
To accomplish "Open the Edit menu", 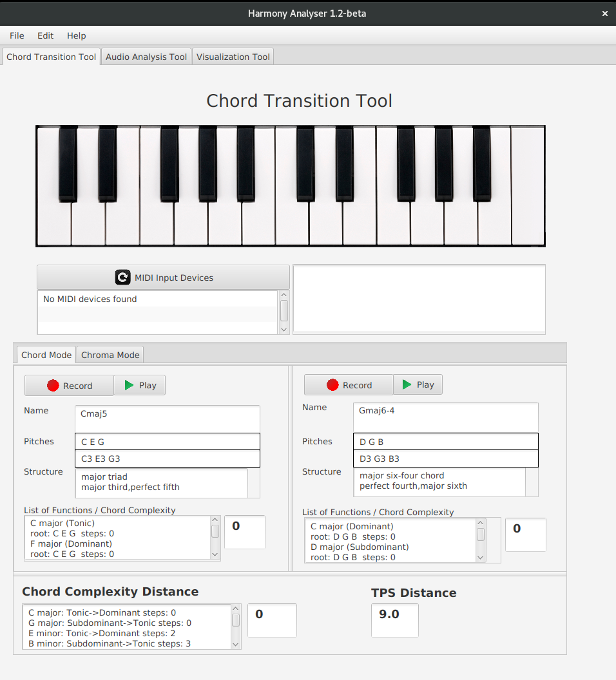I will [45, 35].
